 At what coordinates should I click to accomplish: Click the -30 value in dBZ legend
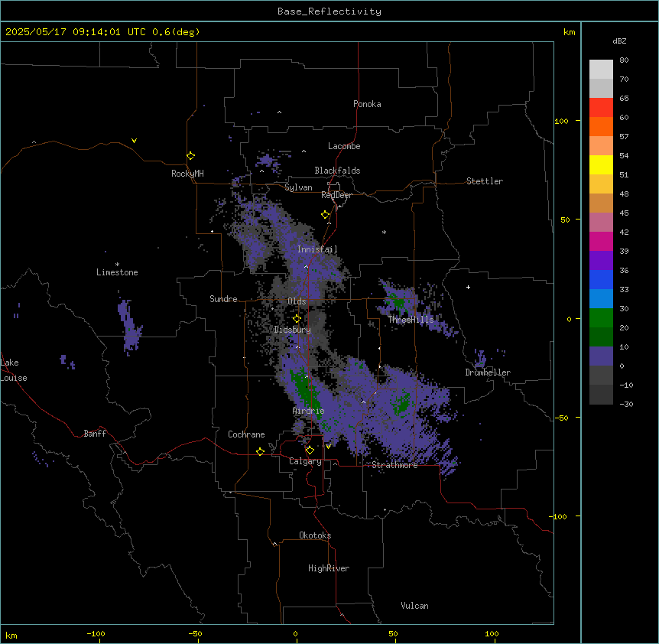point(626,405)
